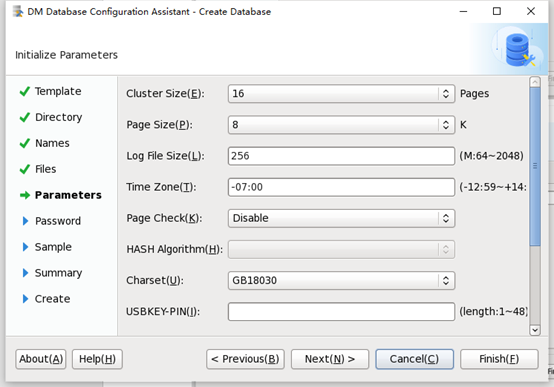
Task: Go to the Summary step
Action: tap(58, 273)
